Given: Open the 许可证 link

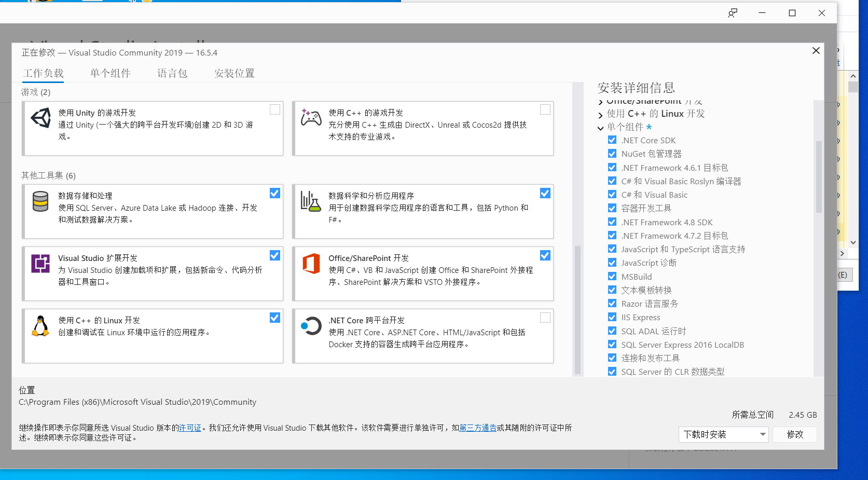Looking at the screenshot, I should [x=190, y=428].
